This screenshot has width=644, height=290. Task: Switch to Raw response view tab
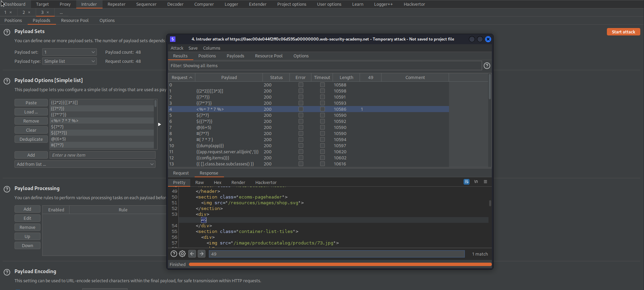(x=199, y=183)
